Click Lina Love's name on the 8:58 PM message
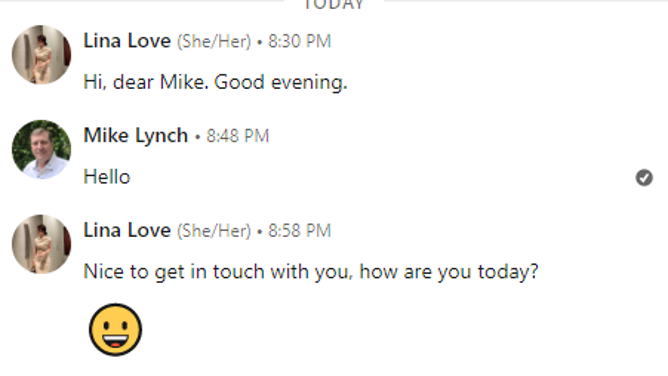Screen dimensions: 668x376 (127, 230)
